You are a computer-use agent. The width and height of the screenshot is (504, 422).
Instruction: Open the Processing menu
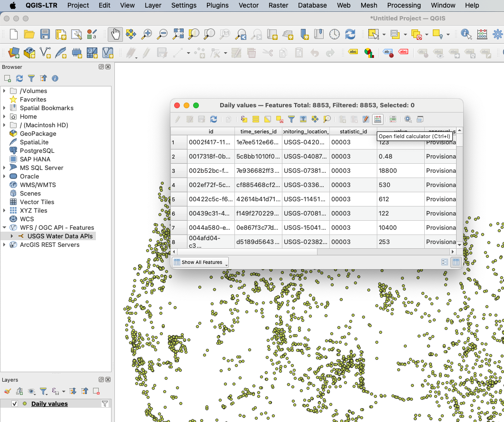point(404,6)
